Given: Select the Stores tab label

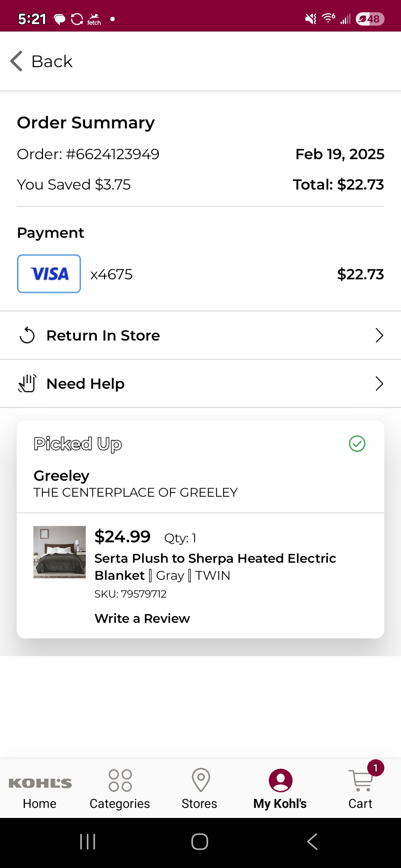Looking at the screenshot, I should 199,803.
